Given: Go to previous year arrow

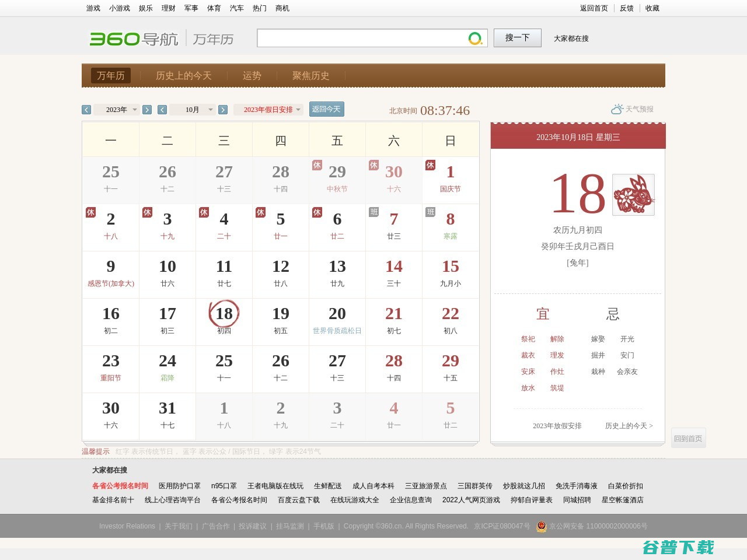Looking at the screenshot, I should 86,110.
